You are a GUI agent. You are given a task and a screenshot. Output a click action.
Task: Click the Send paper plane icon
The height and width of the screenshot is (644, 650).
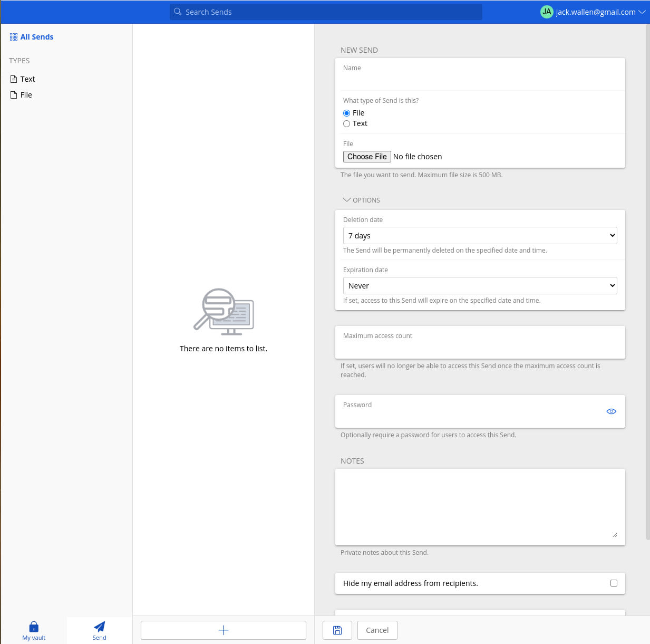[x=99, y=627]
